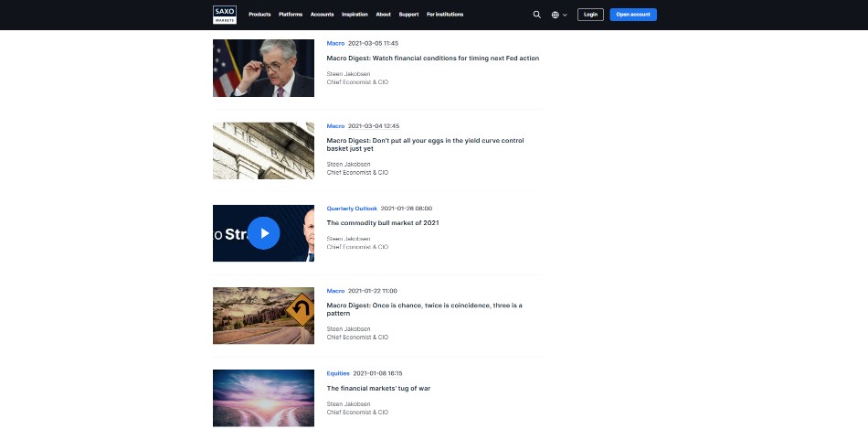Click the Saxo Markets logo

pyautogui.click(x=224, y=15)
